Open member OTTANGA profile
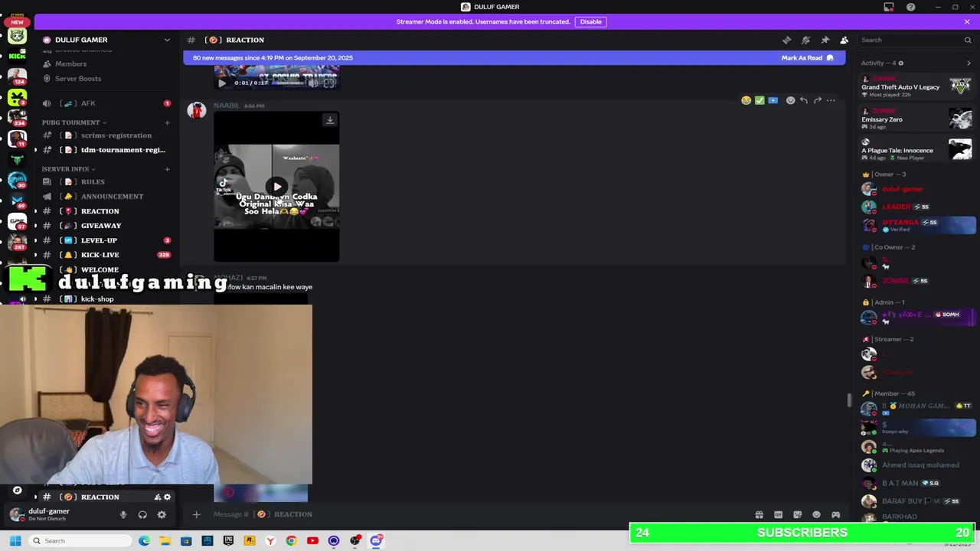This screenshot has width=980, height=551. tap(916, 225)
